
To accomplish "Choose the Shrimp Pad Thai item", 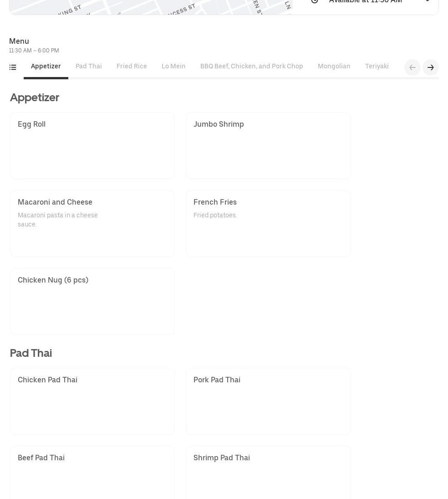I will [x=268, y=473].
